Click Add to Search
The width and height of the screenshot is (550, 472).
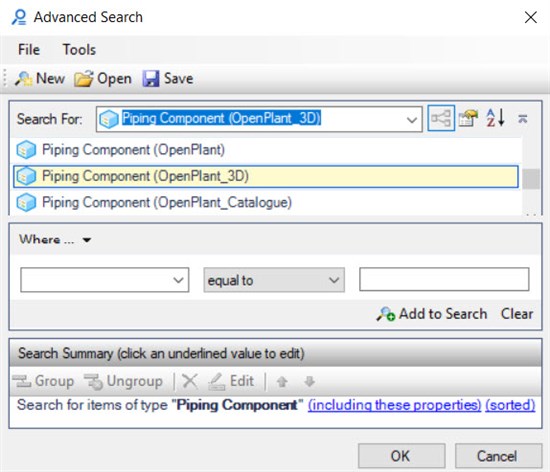[432, 314]
